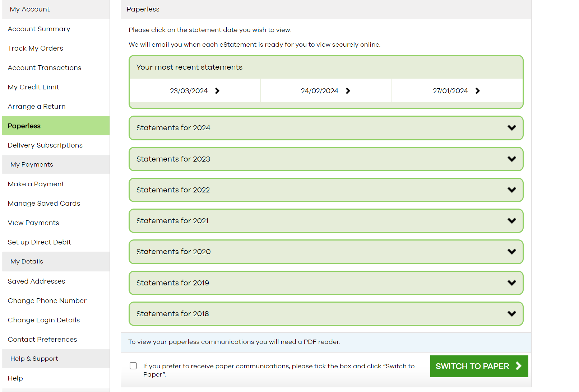The height and width of the screenshot is (392, 579).
Task: Select Delivery Subscriptions in the sidebar
Action: click(45, 145)
